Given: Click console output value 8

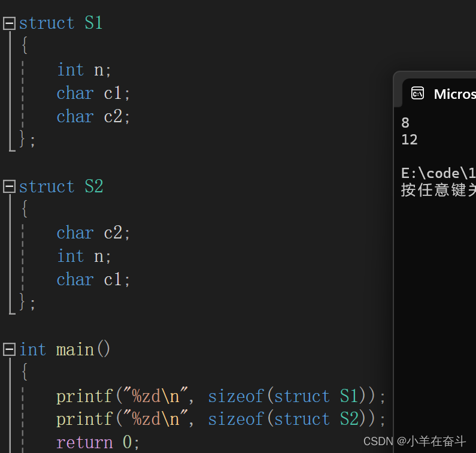Looking at the screenshot, I should [405, 123].
